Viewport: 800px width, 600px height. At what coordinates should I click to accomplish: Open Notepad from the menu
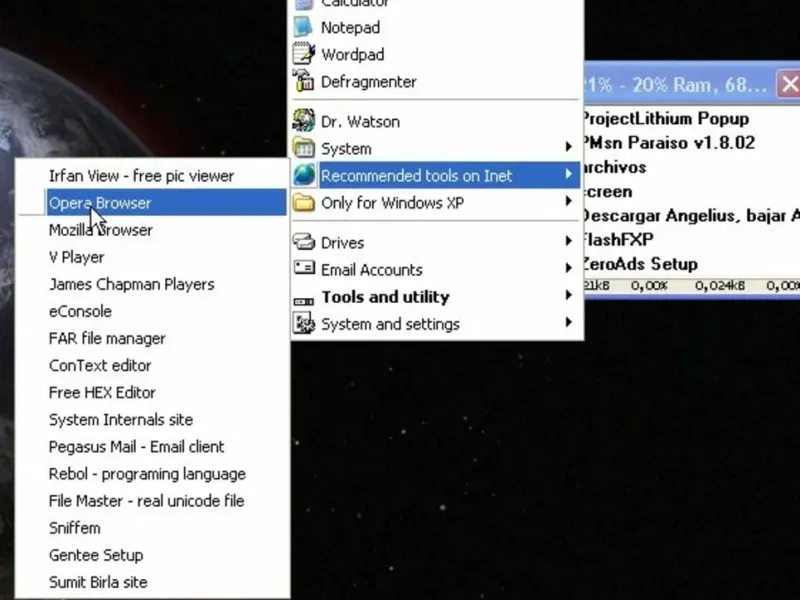(x=437, y=28)
